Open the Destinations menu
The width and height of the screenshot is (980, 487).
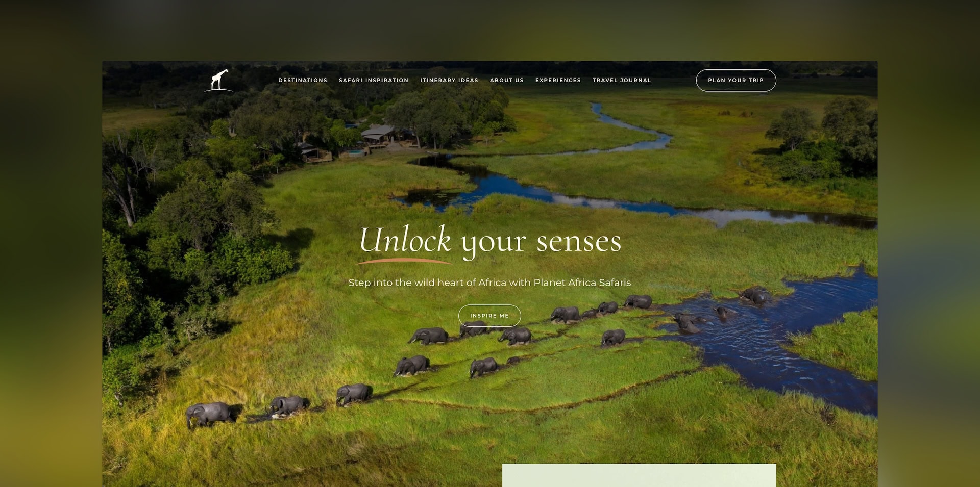[x=303, y=80]
